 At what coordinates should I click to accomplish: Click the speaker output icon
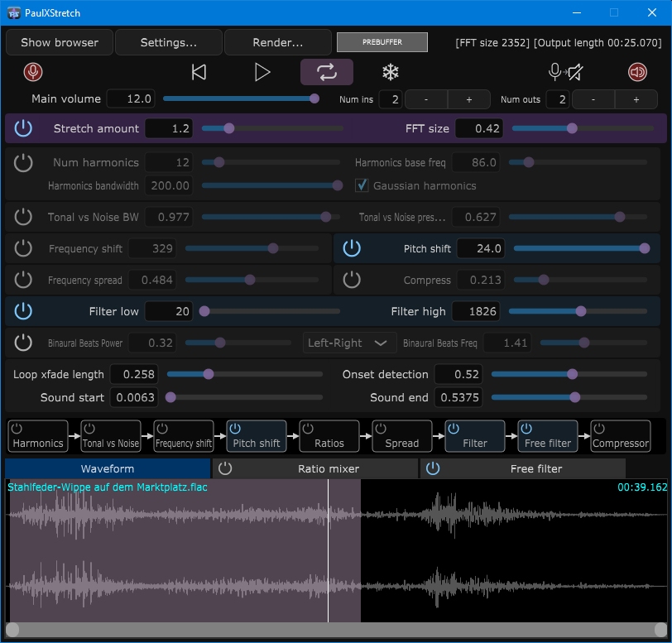click(636, 72)
